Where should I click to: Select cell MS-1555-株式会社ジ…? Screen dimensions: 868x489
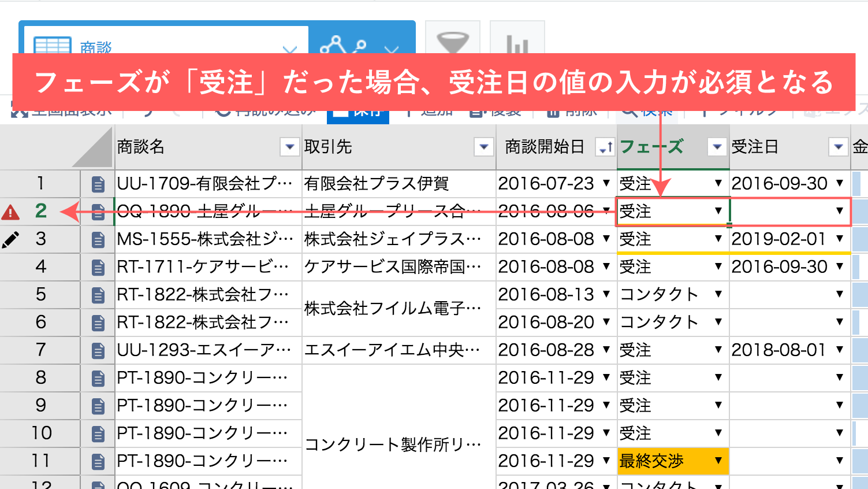pos(208,239)
